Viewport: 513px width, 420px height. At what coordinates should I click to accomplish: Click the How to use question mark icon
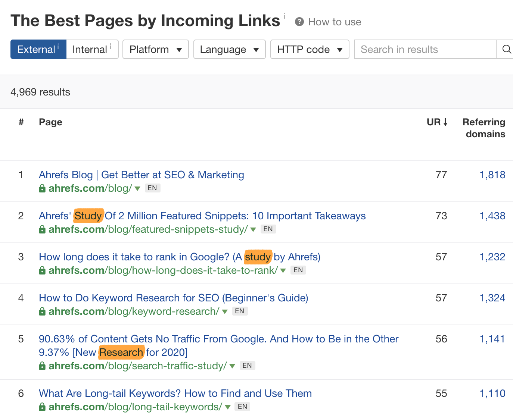click(299, 22)
